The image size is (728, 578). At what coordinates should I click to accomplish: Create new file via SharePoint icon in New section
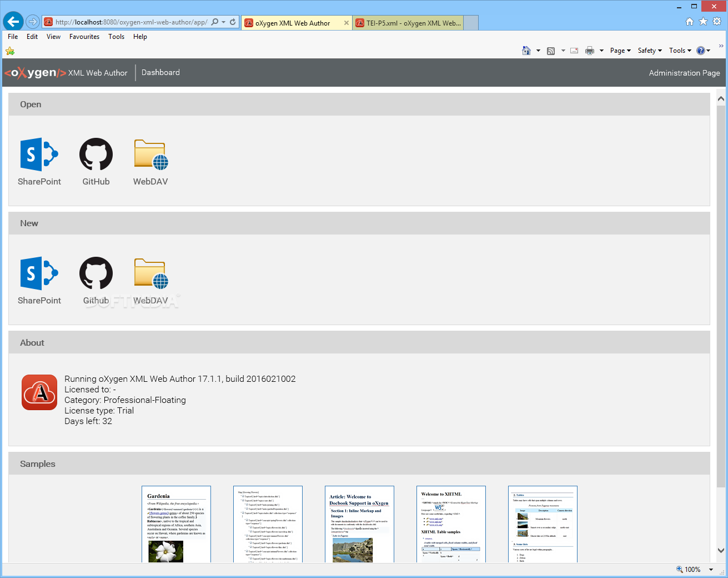pyautogui.click(x=39, y=273)
